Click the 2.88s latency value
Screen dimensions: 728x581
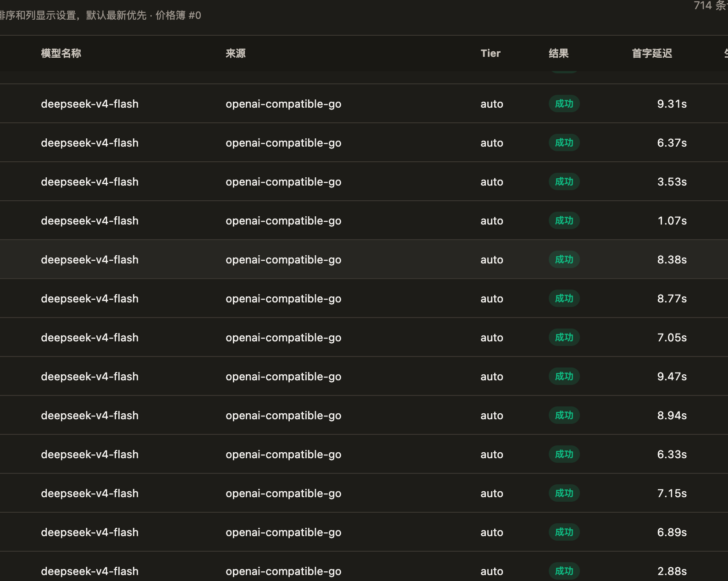[x=672, y=571]
